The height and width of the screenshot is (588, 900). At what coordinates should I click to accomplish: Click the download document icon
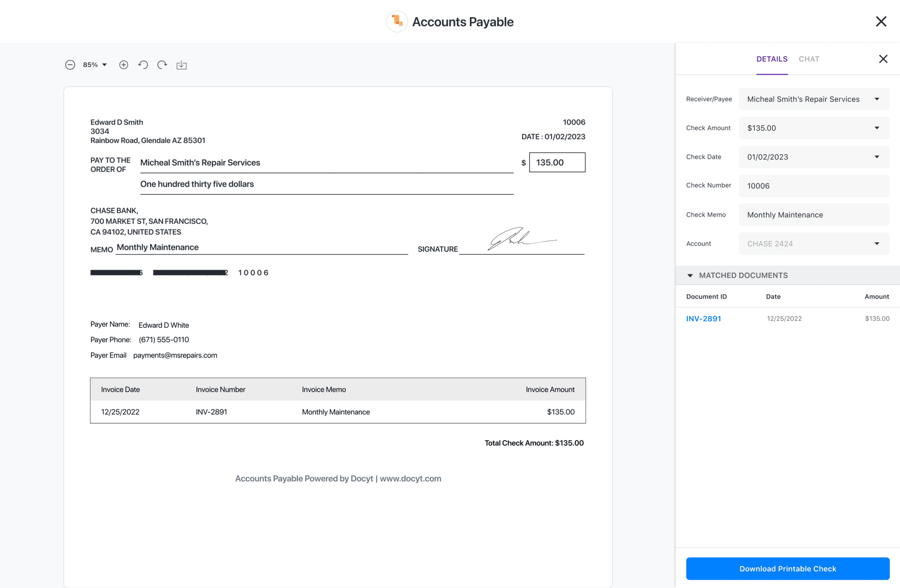[181, 65]
